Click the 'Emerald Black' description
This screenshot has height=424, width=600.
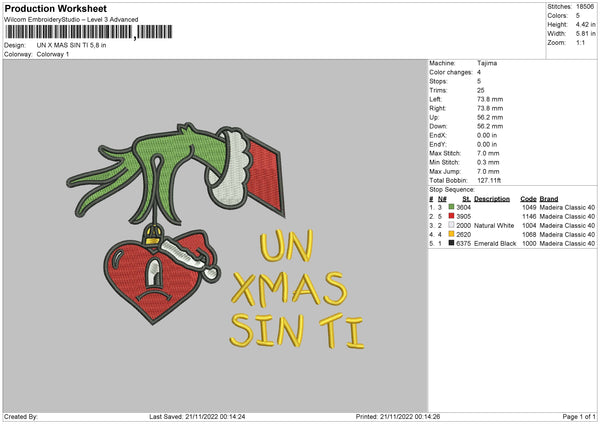point(495,243)
